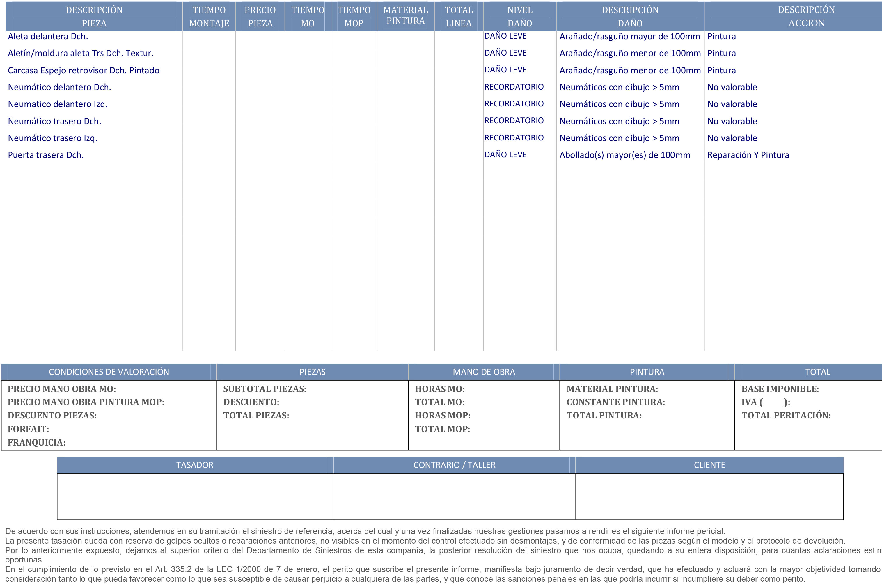Click the SUBTOTAL PIEZAS label

[x=265, y=389]
